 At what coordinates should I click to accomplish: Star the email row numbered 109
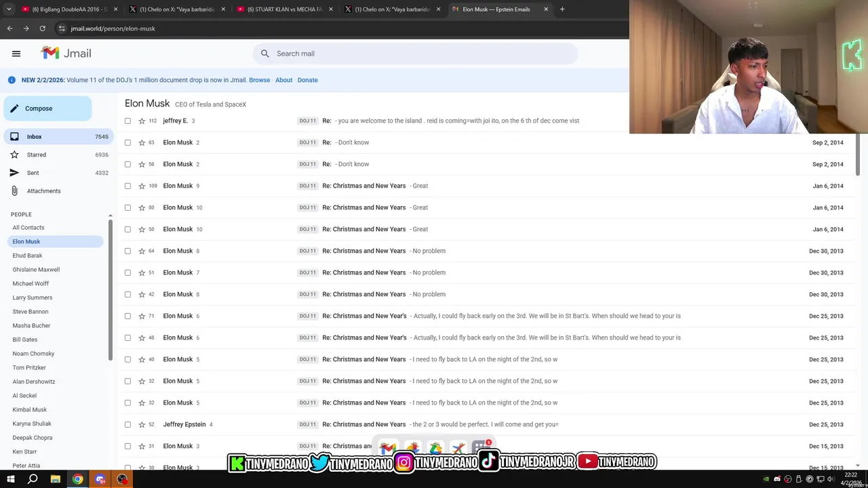142,186
